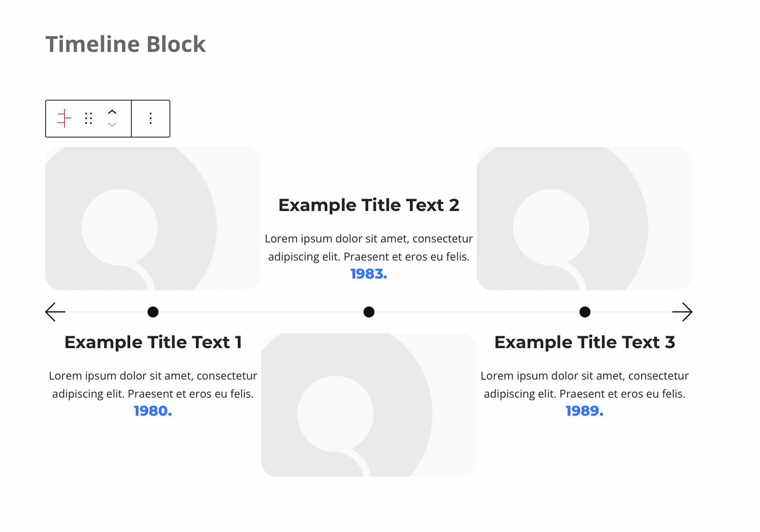Select the middle timeline dot marker
Image resolution: width=760 pixels, height=532 pixels.
click(369, 312)
